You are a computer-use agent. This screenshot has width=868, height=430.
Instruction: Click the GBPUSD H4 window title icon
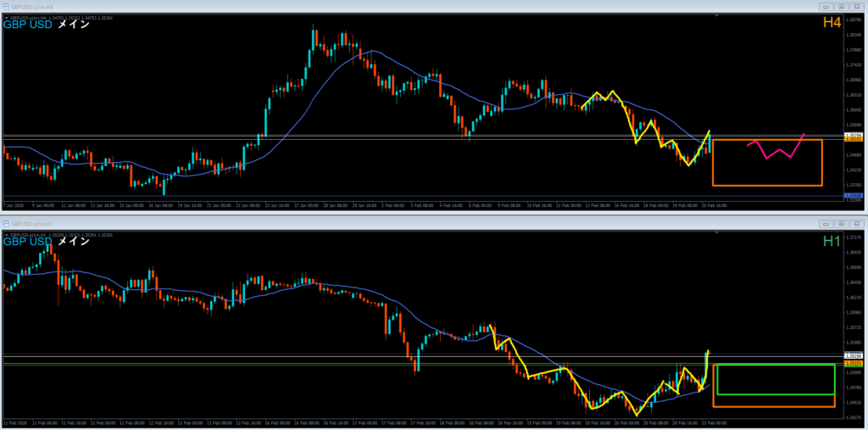6,7
